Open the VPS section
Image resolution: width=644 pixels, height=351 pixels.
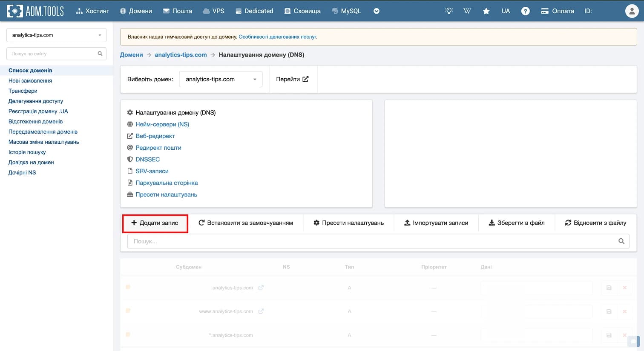click(x=207, y=11)
